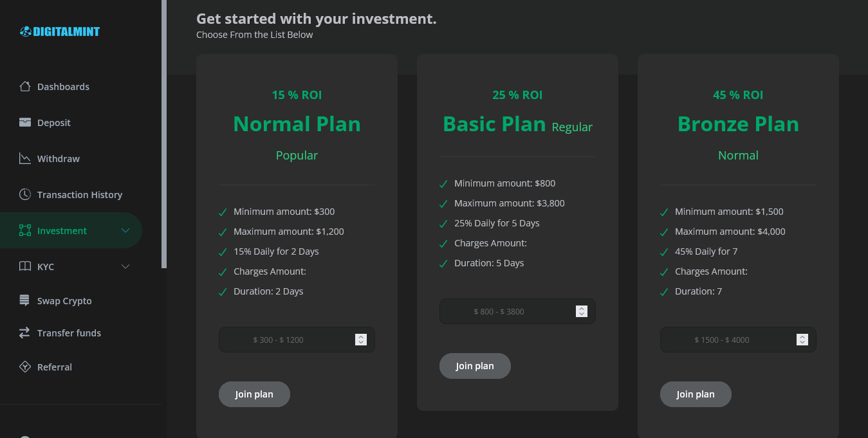Image resolution: width=868 pixels, height=438 pixels.
Task: Click the Referral diamond icon
Action: point(25,367)
